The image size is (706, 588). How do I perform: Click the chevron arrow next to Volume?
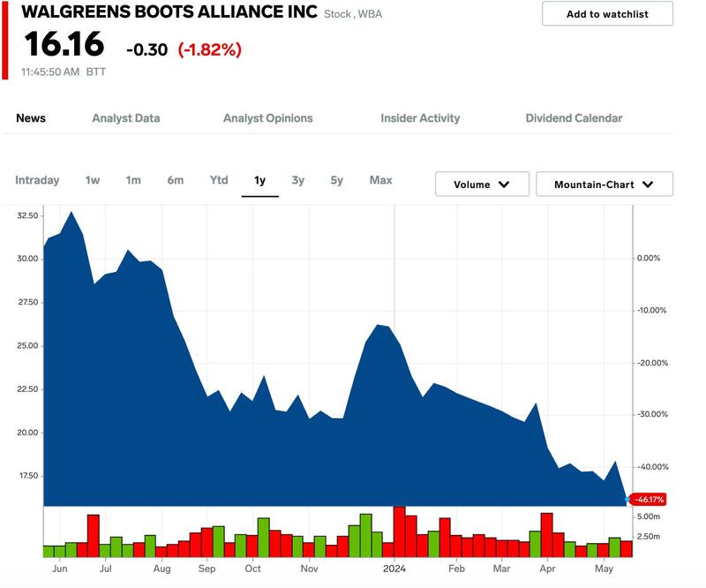[x=504, y=185]
